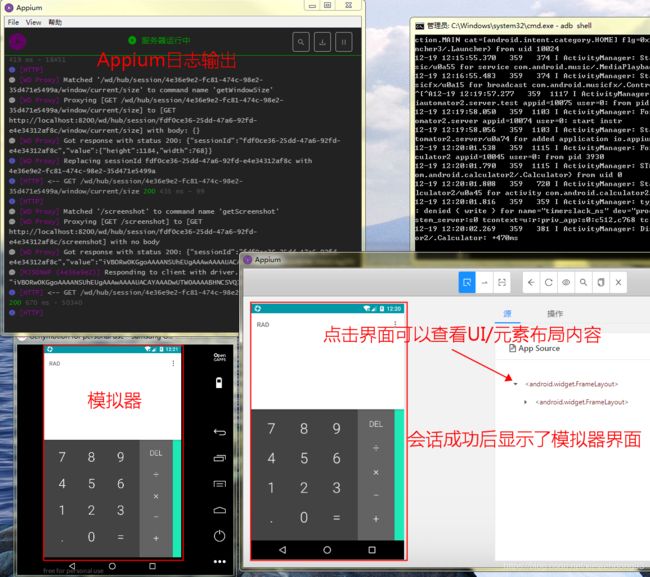The width and height of the screenshot is (650, 577).
Task: Copy XML source with clipboard icon in inspector
Action: pos(601,282)
